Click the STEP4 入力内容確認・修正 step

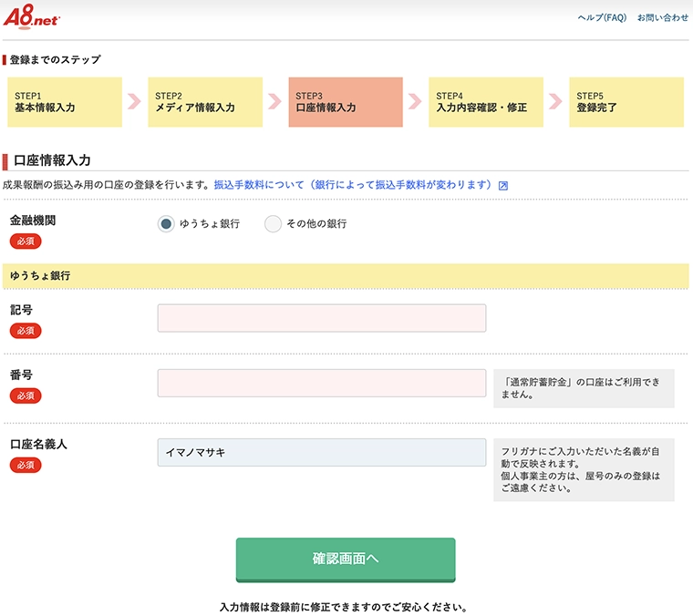point(486,102)
